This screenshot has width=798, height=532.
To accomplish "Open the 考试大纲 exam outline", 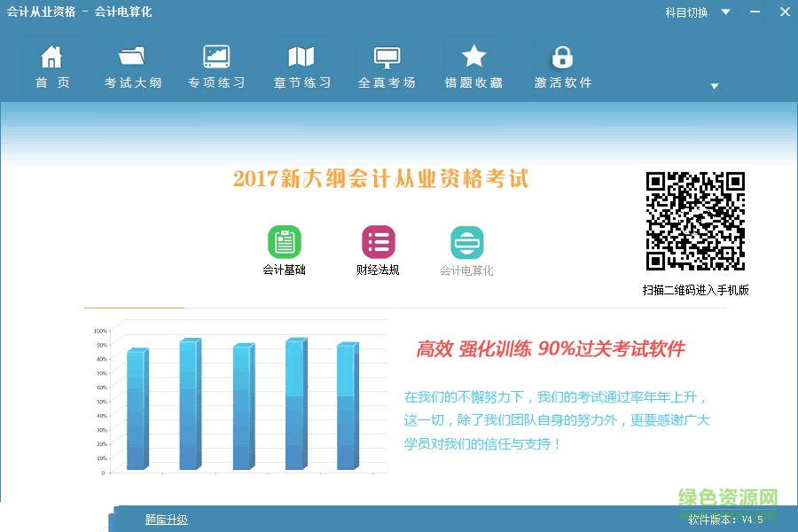I will pos(131,65).
